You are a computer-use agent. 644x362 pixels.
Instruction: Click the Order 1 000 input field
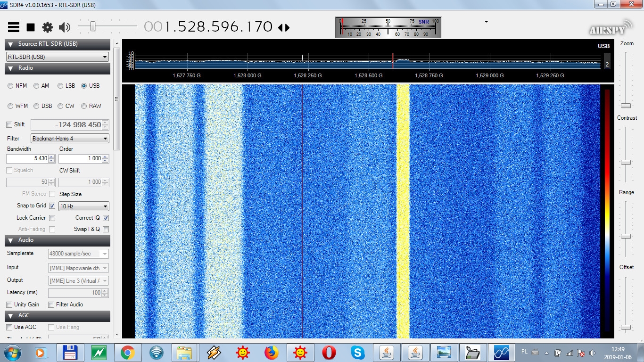[x=80, y=158]
